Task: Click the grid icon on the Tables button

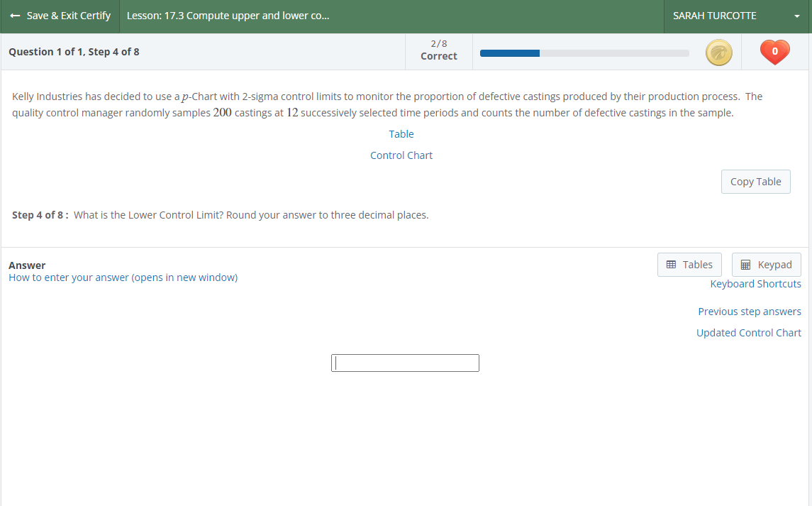Action: click(669, 264)
